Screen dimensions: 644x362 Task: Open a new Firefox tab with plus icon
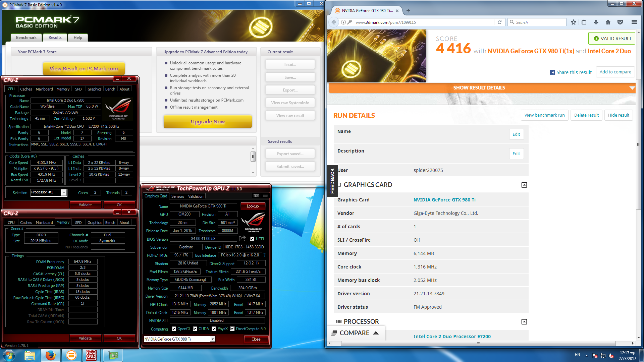[408, 11]
